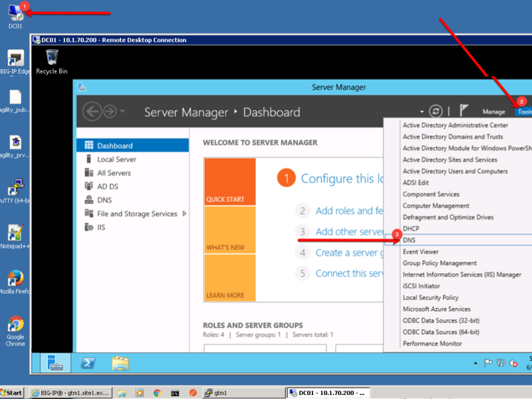Click Create a server group link

tap(350, 253)
